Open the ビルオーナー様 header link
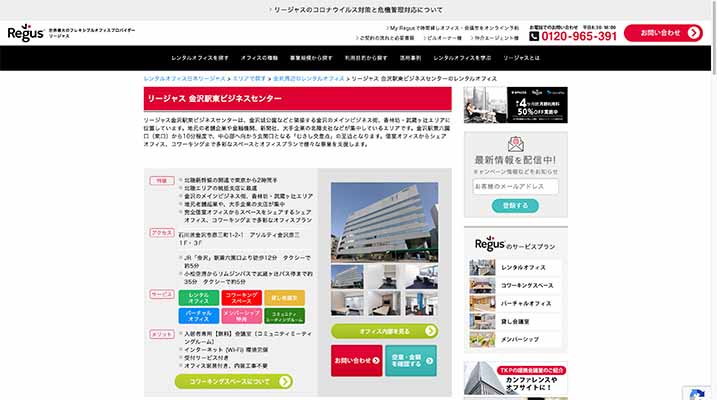The image size is (717, 400). [x=442, y=38]
